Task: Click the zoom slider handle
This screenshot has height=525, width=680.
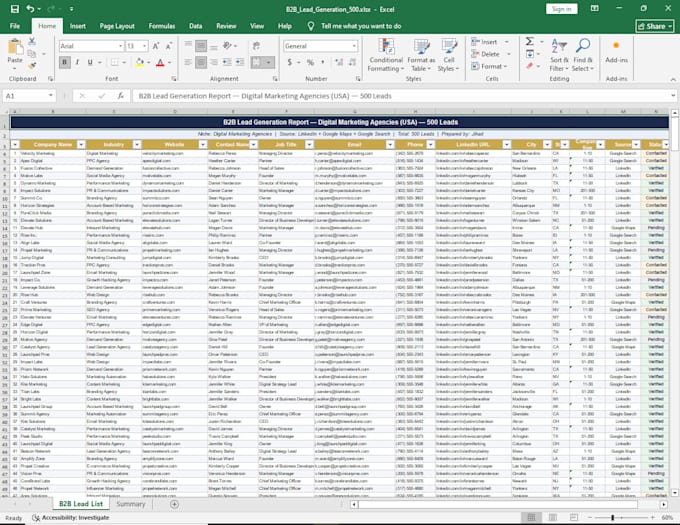Action: [612, 518]
